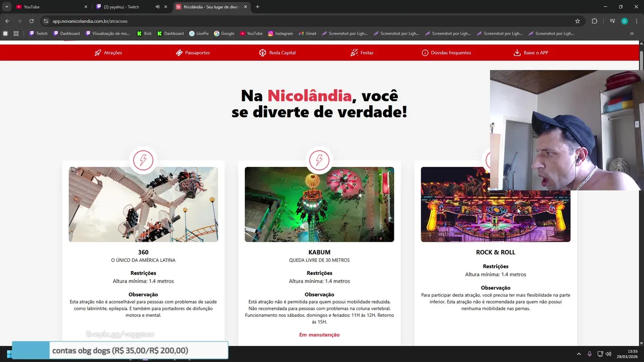This screenshot has width=644, height=362.
Task: Open the Kick bookmark
Action: (144, 34)
